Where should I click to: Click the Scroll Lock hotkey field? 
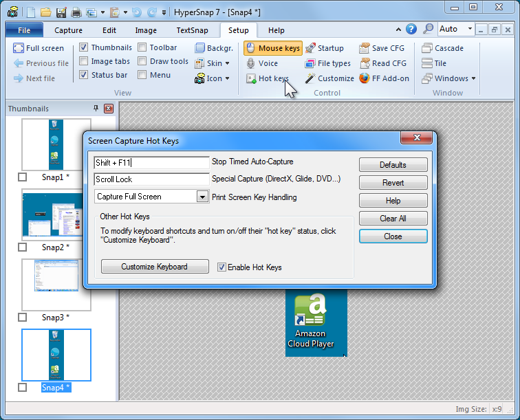151,179
